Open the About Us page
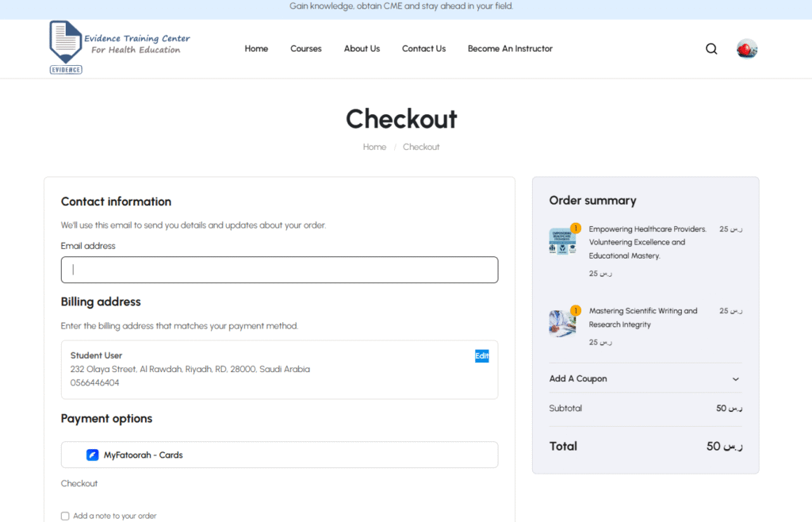812x522 pixels. (x=362, y=48)
